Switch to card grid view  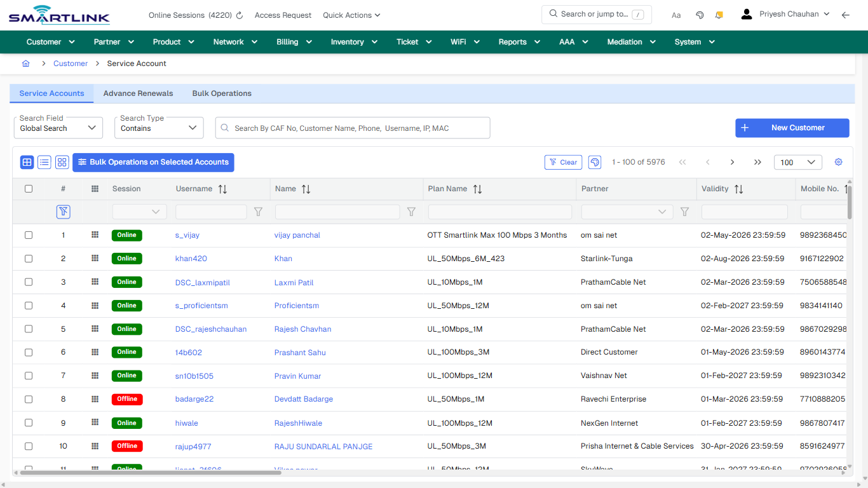[x=62, y=162]
